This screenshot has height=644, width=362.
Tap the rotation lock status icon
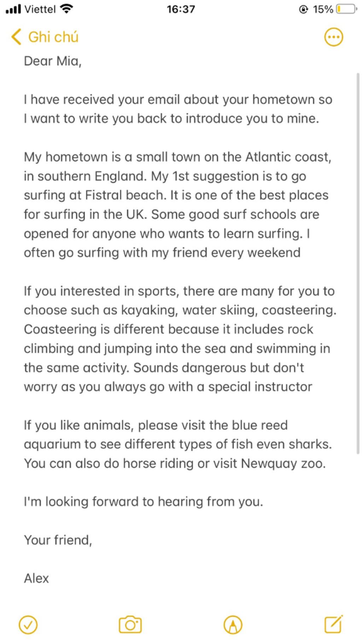coord(303,9)
